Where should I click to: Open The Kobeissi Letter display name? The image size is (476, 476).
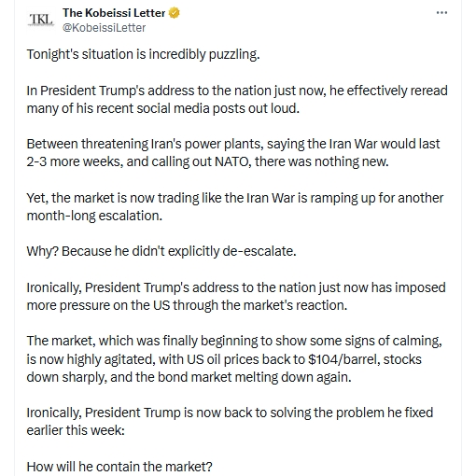[x=114, y=13]
